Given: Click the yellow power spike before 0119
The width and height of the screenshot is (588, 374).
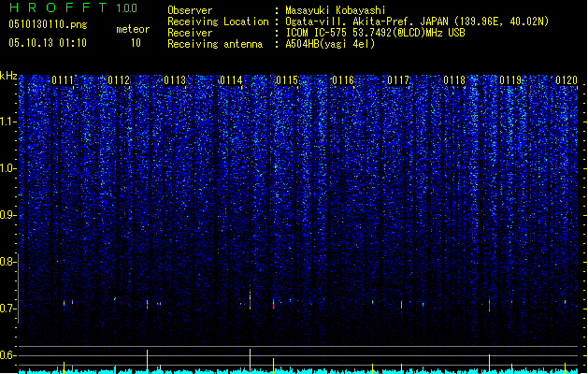Looking at the screenshot, I should pyautogui.click(x=489, y=363).
